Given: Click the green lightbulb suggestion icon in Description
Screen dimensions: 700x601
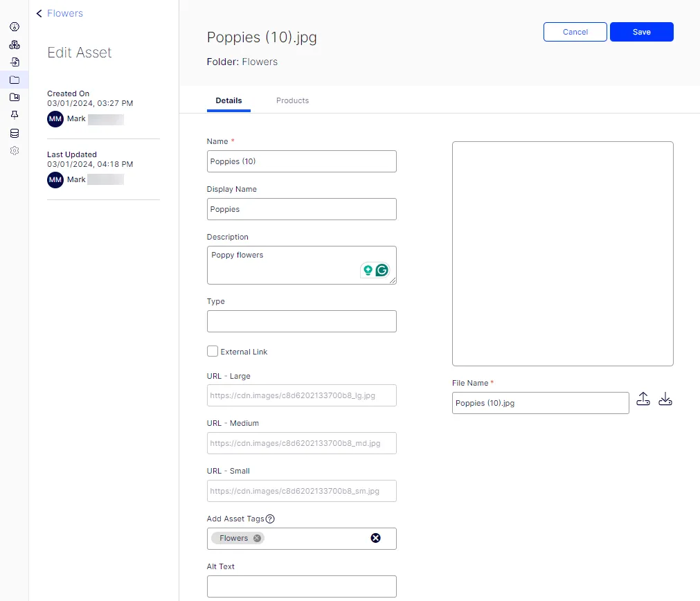Looking at the screenshot, I should (368, 270).
